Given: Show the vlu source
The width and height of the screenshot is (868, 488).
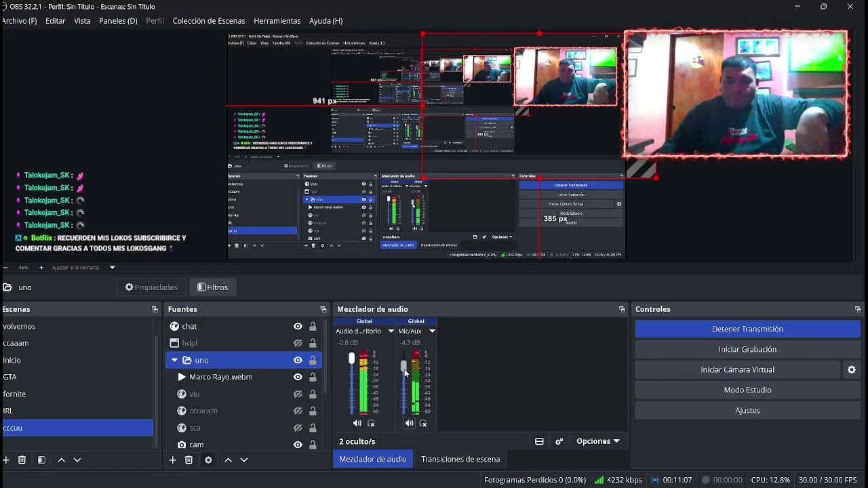Looking at the screenshot, I should (298, 394).
